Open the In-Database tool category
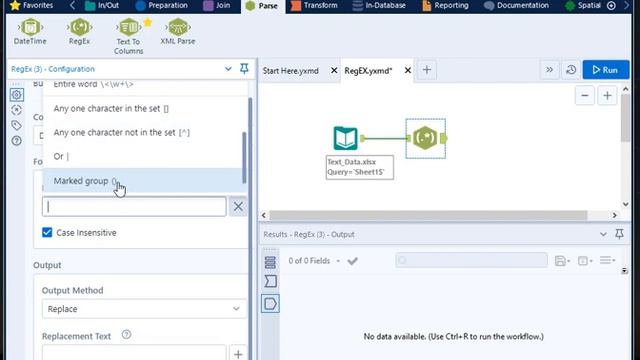The image size is (640, 360). point(379,6)
